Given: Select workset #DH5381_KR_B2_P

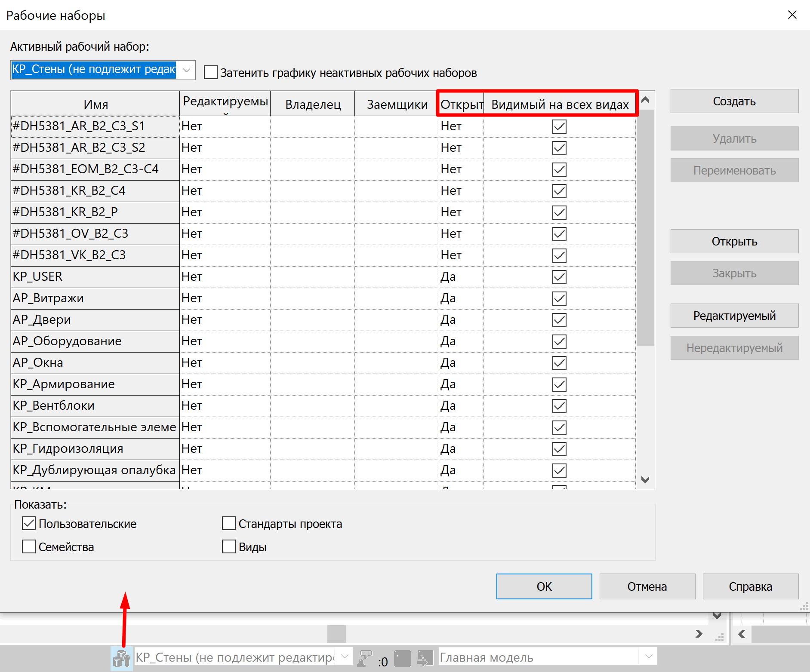Looking at the screenshot, I should coord(95,212).
